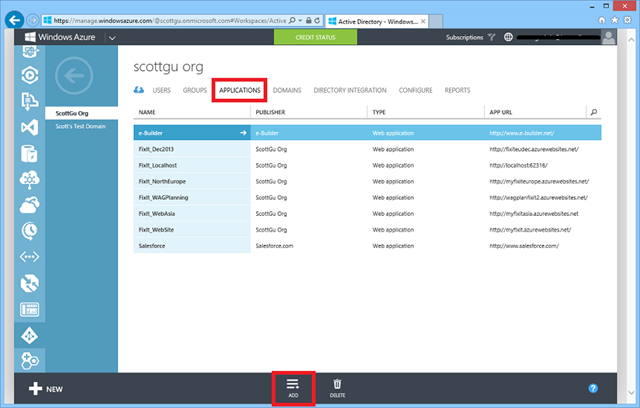This screenshot has height=408, width=640.
Task: Open the Visual Studio Online sidebar icon
Action: [x=29, y=128]
